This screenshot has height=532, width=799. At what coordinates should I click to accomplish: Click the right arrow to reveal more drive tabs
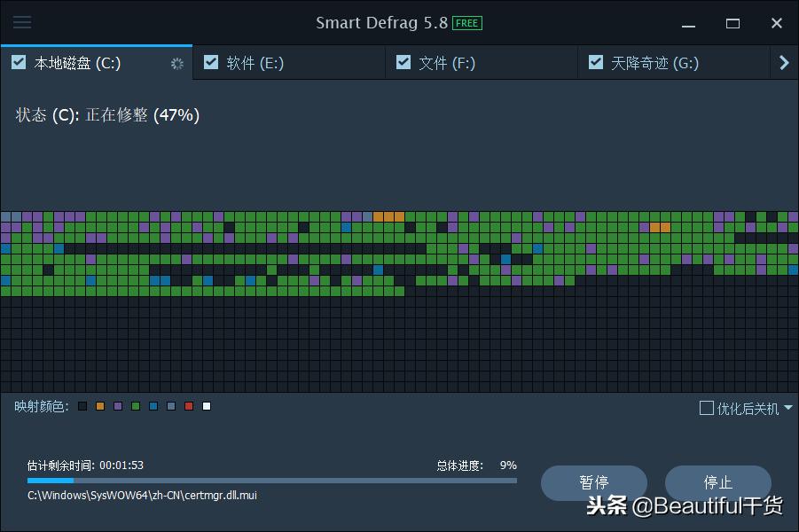point(782,62)
